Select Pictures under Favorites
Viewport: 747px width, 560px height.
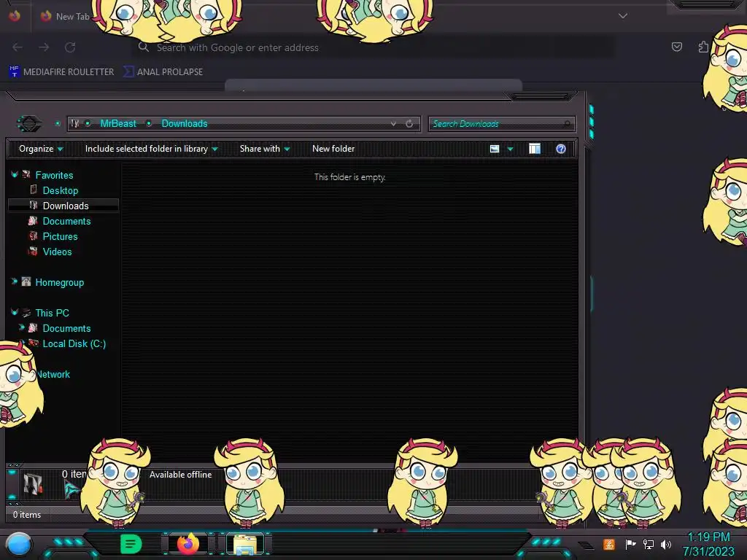[x=60, y=236]
